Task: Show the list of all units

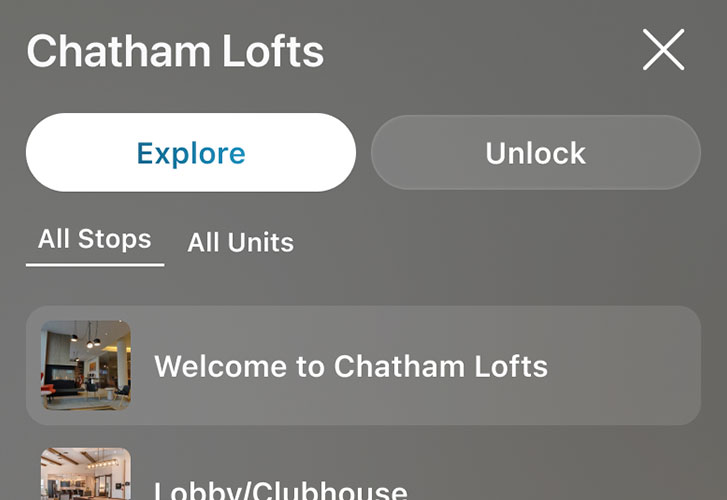Action: point(240,242)
